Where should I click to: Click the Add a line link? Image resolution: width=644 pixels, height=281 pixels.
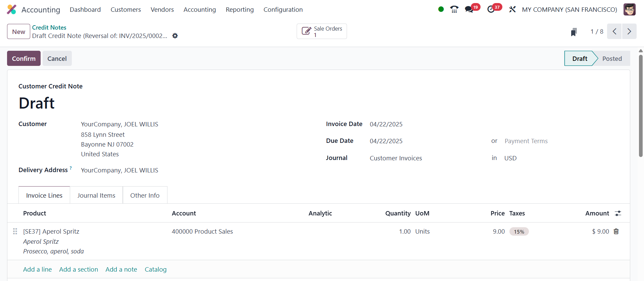tap(37, 269)
